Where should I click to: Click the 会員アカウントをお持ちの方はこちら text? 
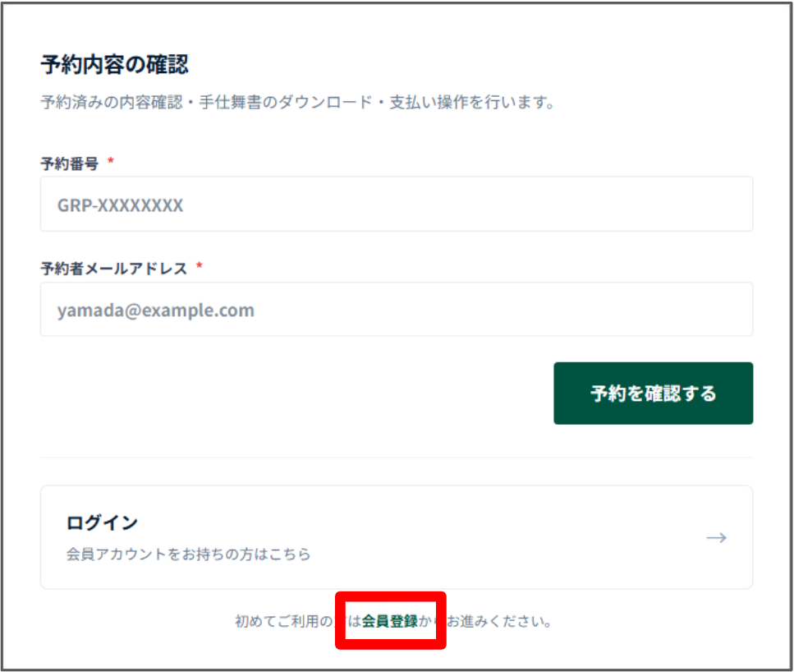[x=188, y=554]
